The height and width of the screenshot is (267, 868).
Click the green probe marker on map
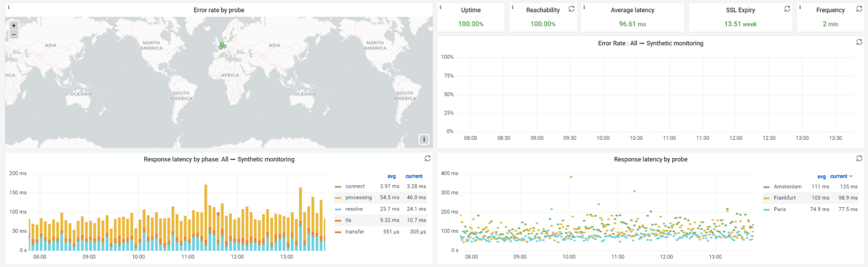pos(222,46)
